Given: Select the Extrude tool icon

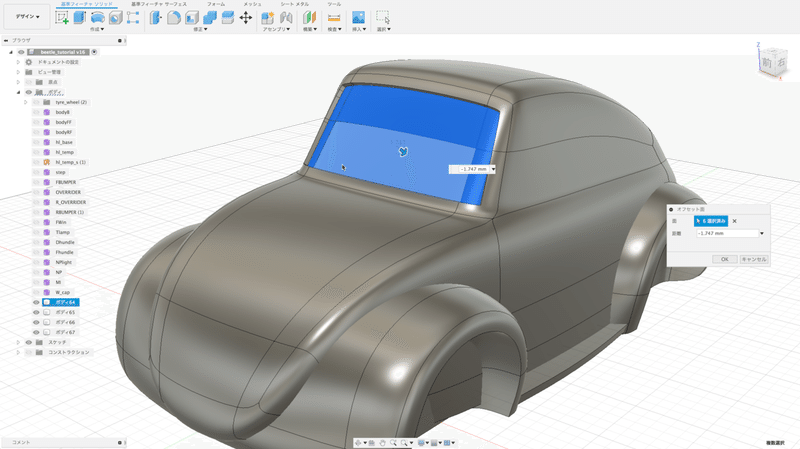Looking at the screenshot, I should [81, 17].
